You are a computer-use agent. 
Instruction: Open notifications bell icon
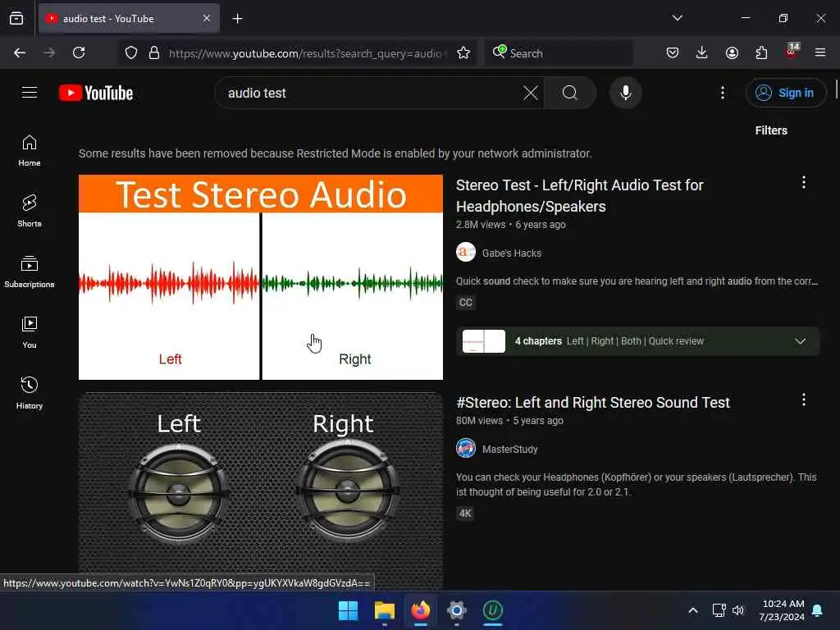point(818,610)
